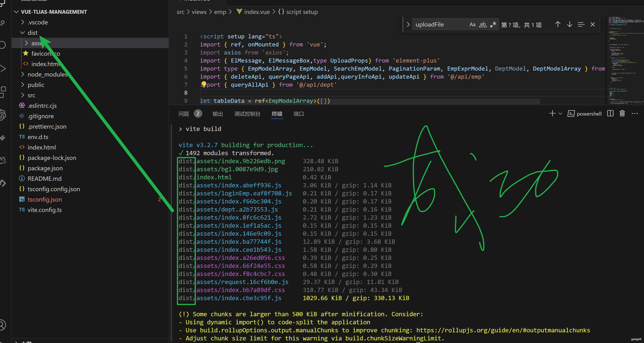This screenshot has height=343, width=644.
Task: Open vite.config.ts file
Action: pyautogui.click(x=44, y=210)
